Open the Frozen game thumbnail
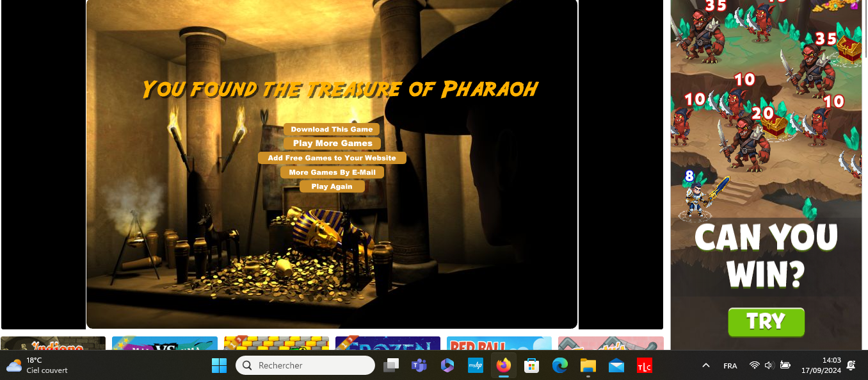Image resolution: width=868 pixels, height=380 pixels. [388, 343]
